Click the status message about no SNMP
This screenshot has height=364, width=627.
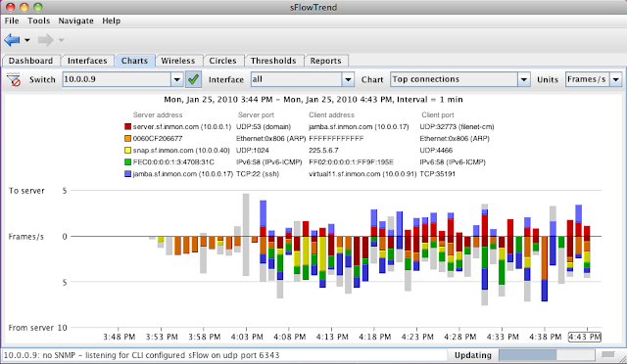(x=141, y=355)
